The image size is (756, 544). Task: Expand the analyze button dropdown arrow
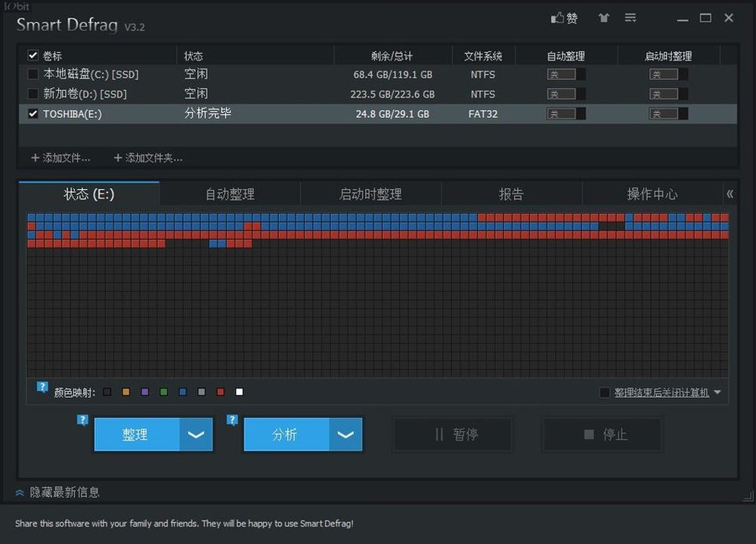pyautogui.click(x=345, y=434)
